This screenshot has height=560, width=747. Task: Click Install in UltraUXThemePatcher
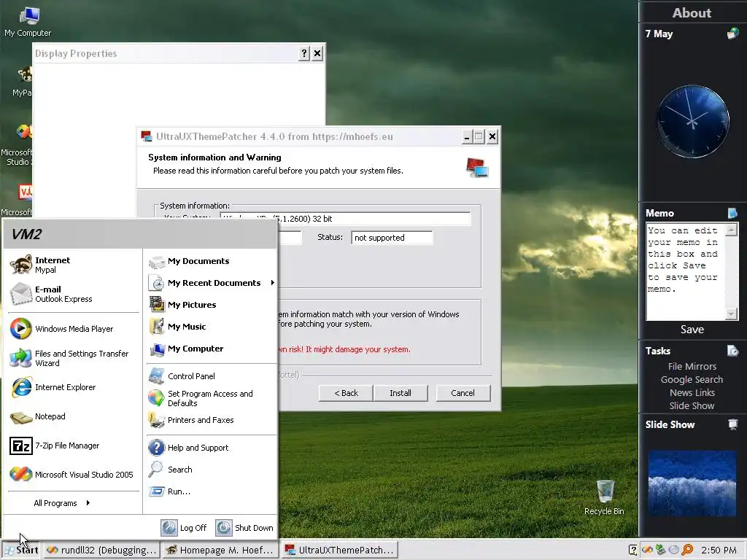click(x=400, y=393)
